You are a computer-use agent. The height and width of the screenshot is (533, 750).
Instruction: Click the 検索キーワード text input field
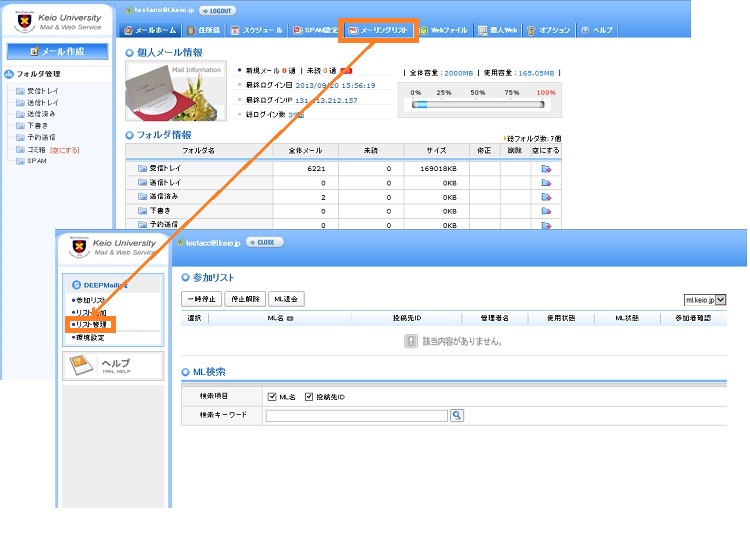(x=356, y=415)
